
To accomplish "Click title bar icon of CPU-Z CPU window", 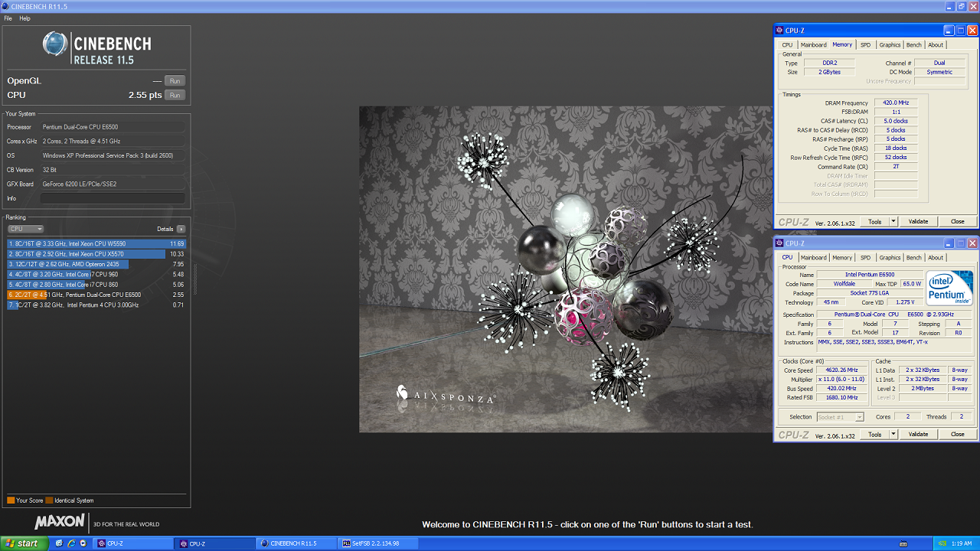I will pyautogui.click(x=780, y=243).
